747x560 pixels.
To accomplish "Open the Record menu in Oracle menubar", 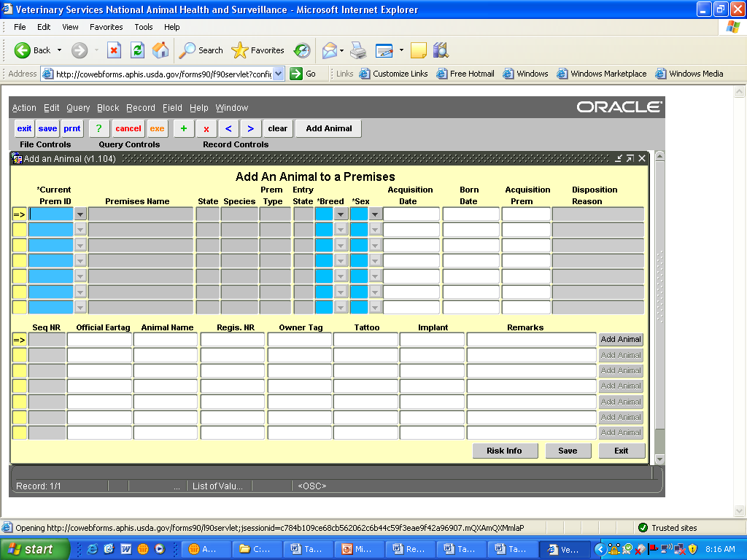I will [140, 108].
